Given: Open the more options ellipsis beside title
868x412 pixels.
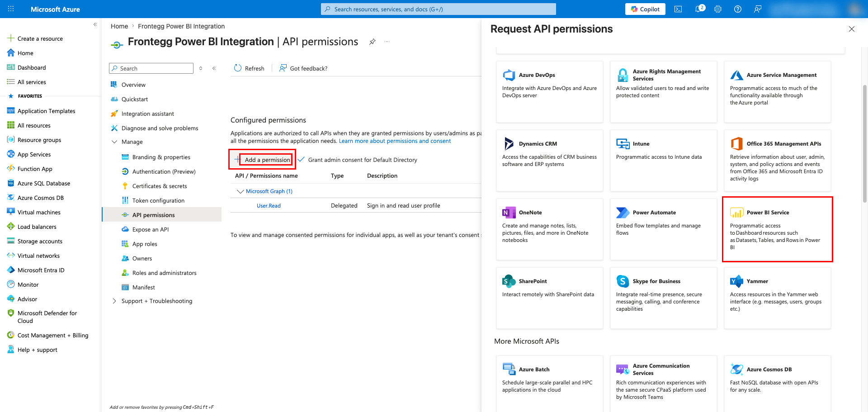Looking at the screenshot, I should [387, 42].
